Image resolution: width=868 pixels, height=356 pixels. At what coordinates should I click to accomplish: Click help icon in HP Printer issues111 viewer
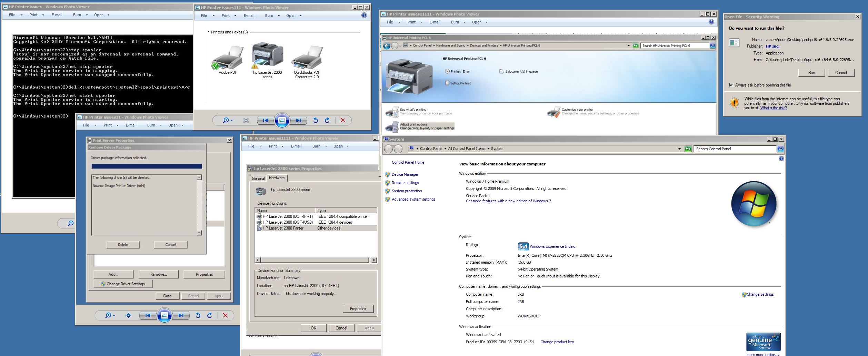(x=364, y=15)
